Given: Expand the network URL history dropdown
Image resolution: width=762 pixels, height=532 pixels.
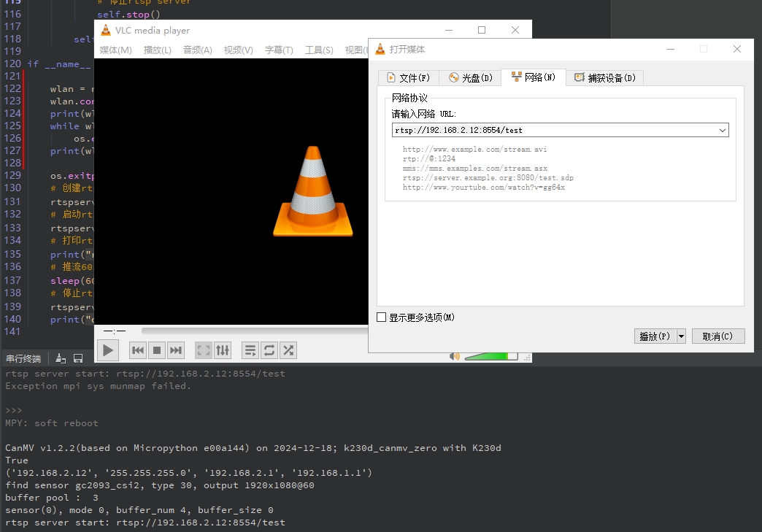Looking at the screenshot, I should click(x=723, y=130).
